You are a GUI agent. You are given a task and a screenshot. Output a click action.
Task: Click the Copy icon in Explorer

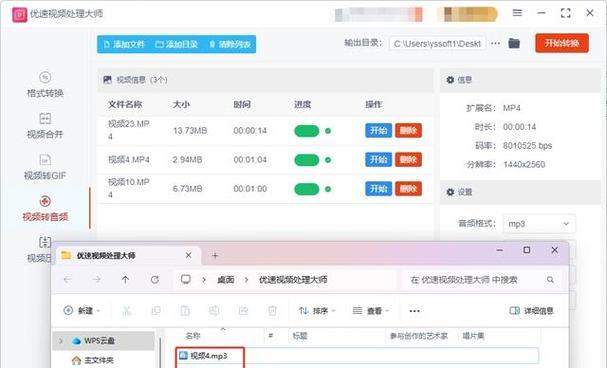point(156,311)
